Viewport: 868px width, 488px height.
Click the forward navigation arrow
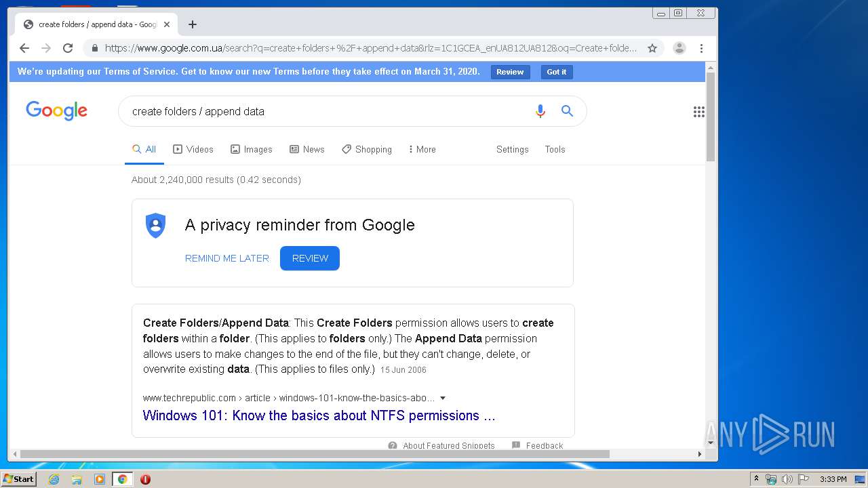pyautogui.click(x=46, y=48)
